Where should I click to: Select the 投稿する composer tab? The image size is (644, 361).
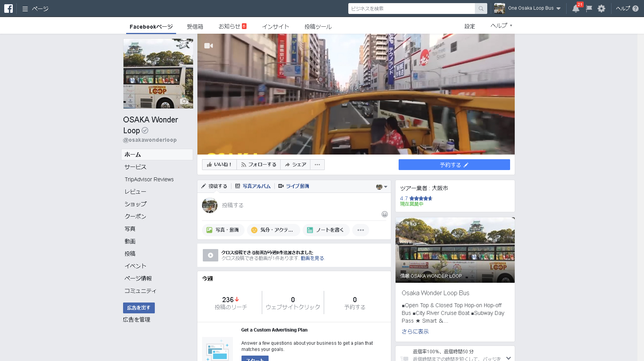coord(214,186)
